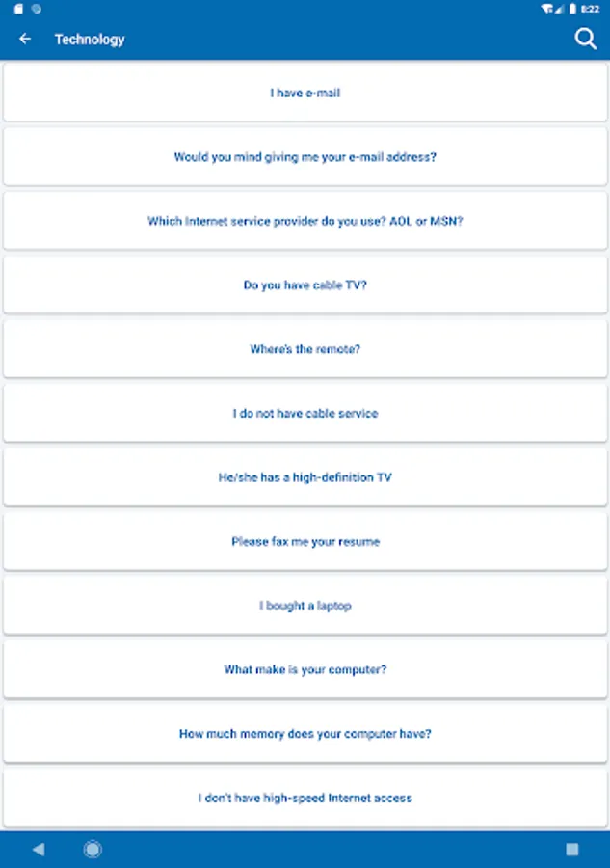Open search with the magnifier icon
Image resolution: width=610 pixels, height=868 pixels.
point(585,39)
